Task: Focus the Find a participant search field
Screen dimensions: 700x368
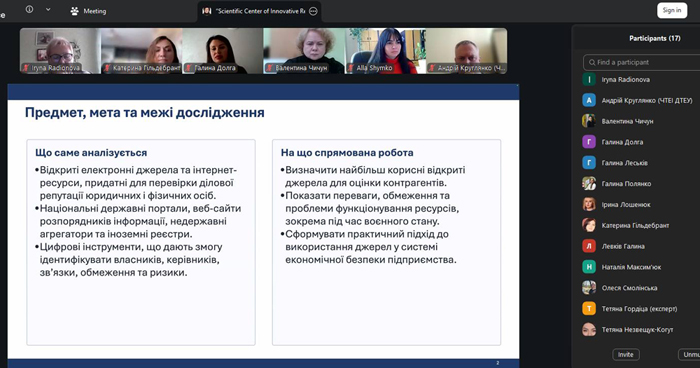Action: click(x=642, y=62)
